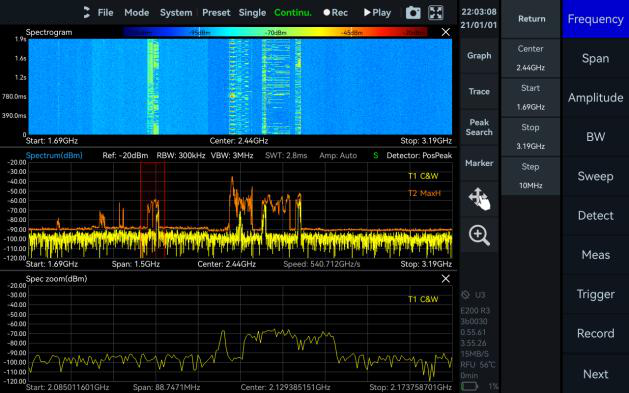The width and height of the screenshot is (629, 393).
Task: Toggle Continuous sweep mode
Action: (293, 12)
